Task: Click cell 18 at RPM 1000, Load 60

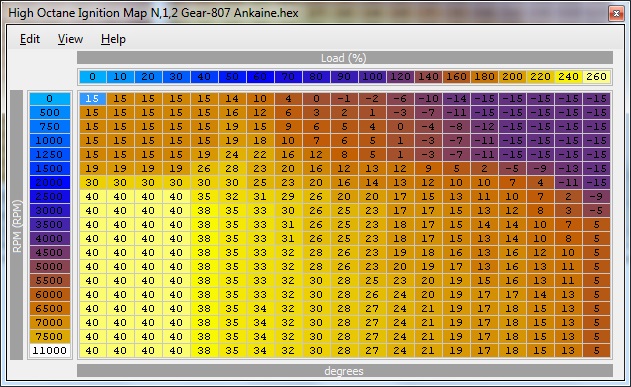Action: 260,140
